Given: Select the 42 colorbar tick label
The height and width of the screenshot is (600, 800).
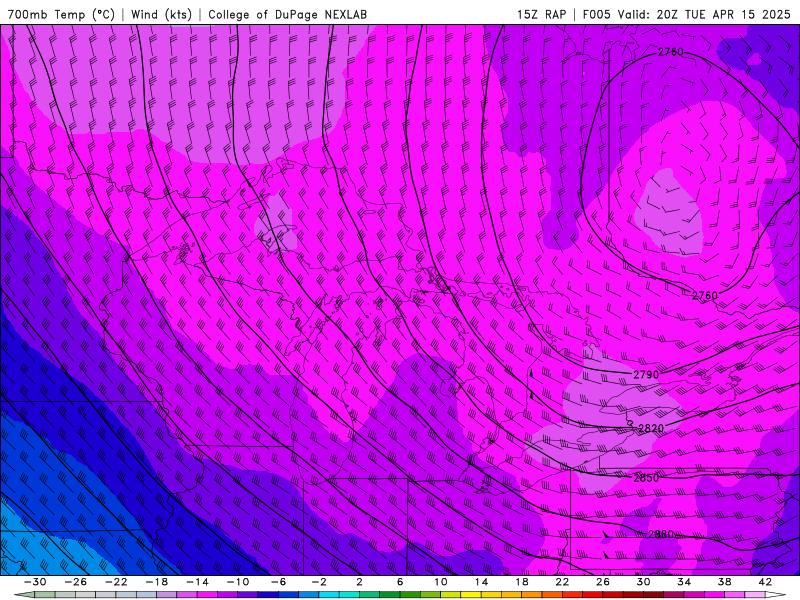Looking at the screenshot, I should [765, 582].
